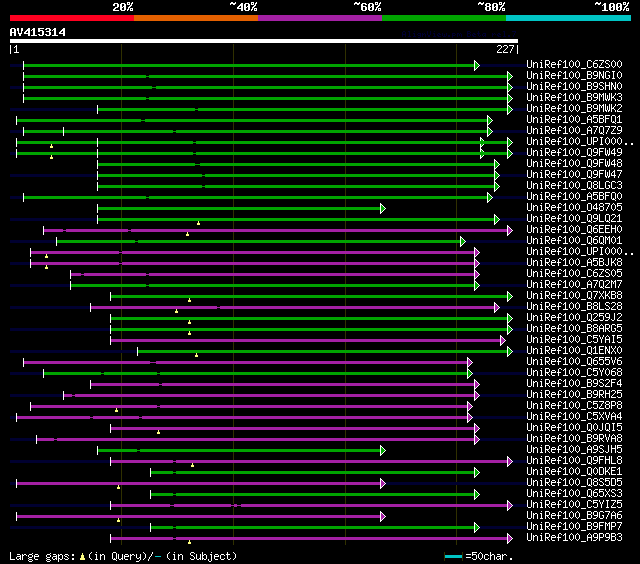Click the arrowhead ending the B9NGI0 alignment
Screen dimensions: 640x564
pos(510,76)
